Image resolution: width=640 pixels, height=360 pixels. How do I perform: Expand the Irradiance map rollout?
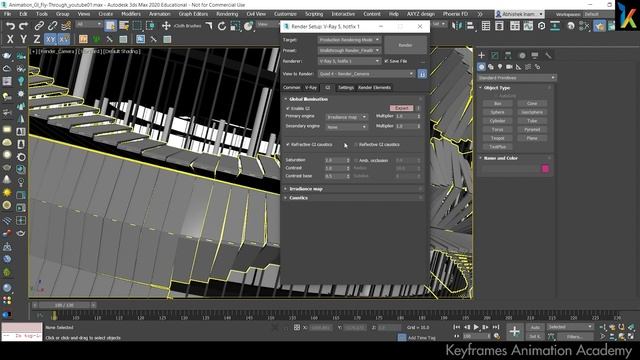(x=353, y=189)
